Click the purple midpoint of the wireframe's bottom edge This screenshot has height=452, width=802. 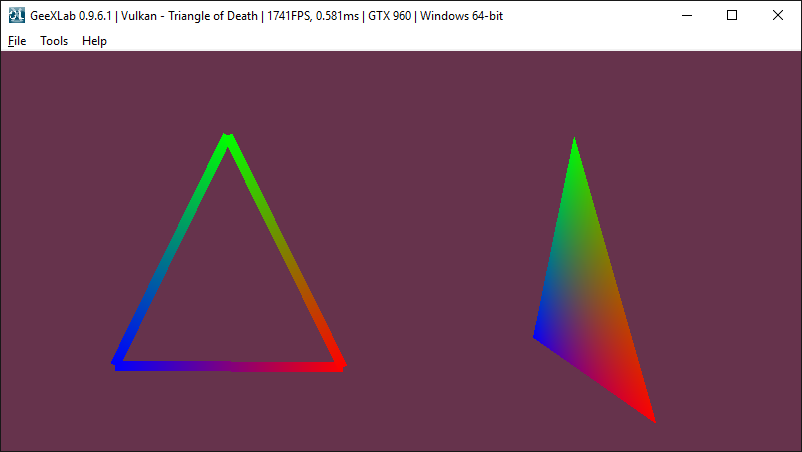point(229,365)
